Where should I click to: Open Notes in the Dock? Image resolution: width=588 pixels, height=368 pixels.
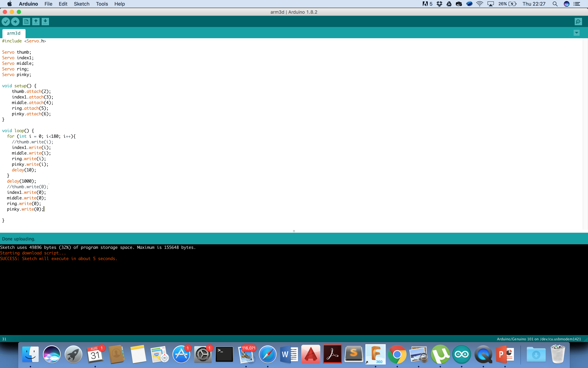(138, 354)
